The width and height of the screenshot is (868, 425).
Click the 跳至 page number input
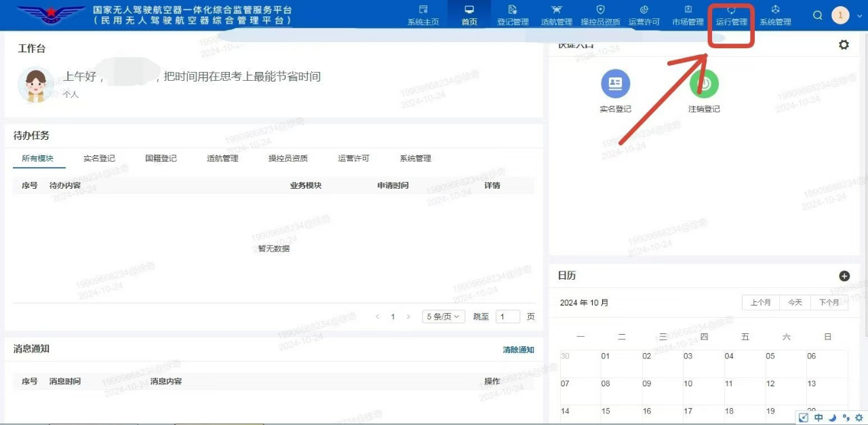point(508,316)
